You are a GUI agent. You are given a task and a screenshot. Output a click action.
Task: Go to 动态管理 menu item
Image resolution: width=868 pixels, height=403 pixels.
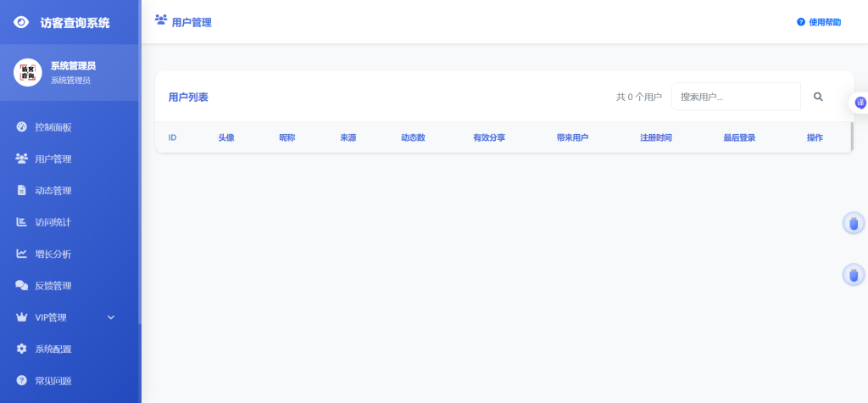[53, 191]
